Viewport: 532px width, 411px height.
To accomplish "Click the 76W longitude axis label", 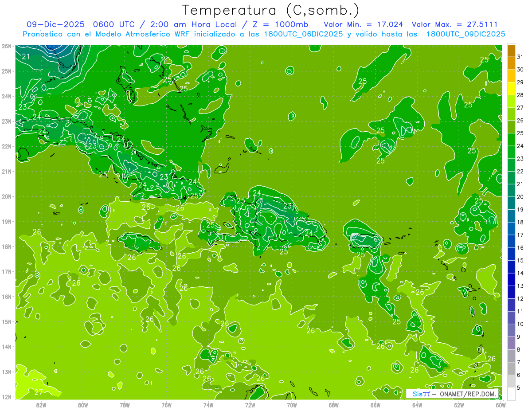I will coord(167,405).
